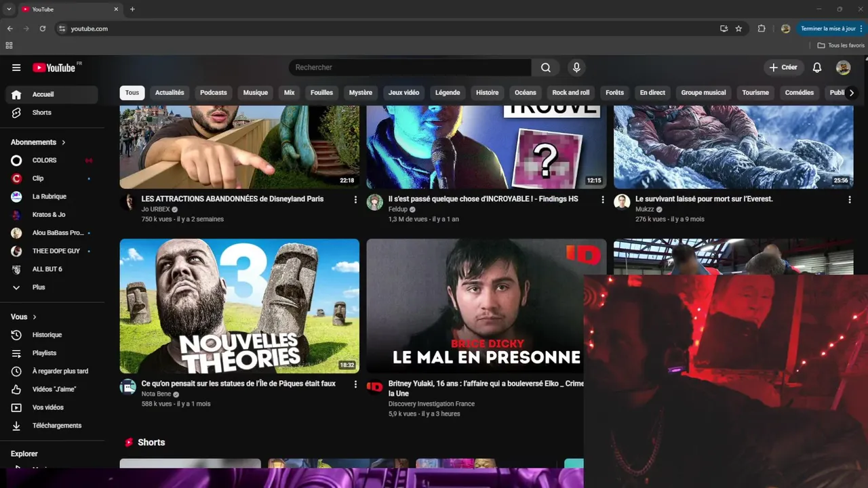This screenshot has width=868, height=488.
Task: Start voice search with the microphone icon
Action: (x=576, y=68)
